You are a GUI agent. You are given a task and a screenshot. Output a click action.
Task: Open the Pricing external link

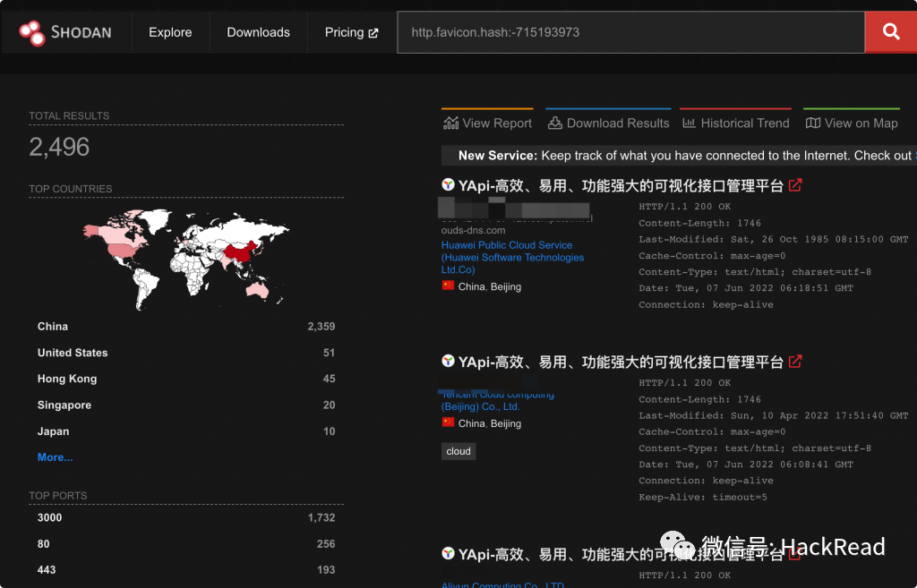(351, 33)
